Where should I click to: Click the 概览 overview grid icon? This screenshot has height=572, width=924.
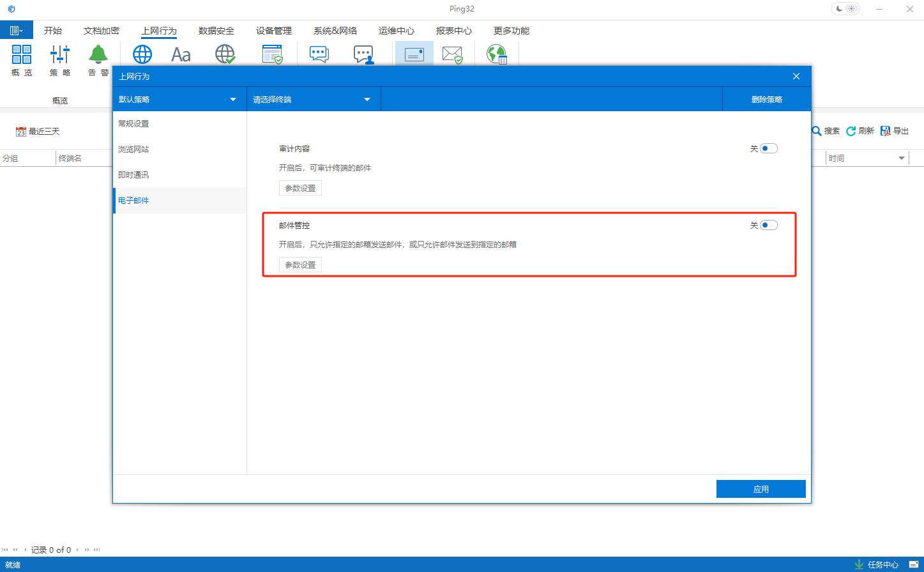coord(22,55)
